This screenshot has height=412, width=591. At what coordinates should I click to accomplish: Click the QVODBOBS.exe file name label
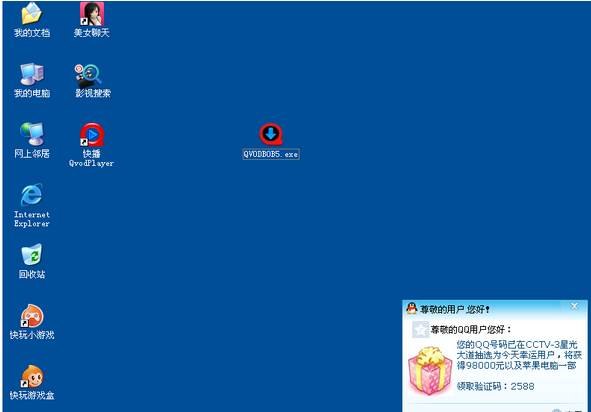pyautogui.click(x=271, y=154)
